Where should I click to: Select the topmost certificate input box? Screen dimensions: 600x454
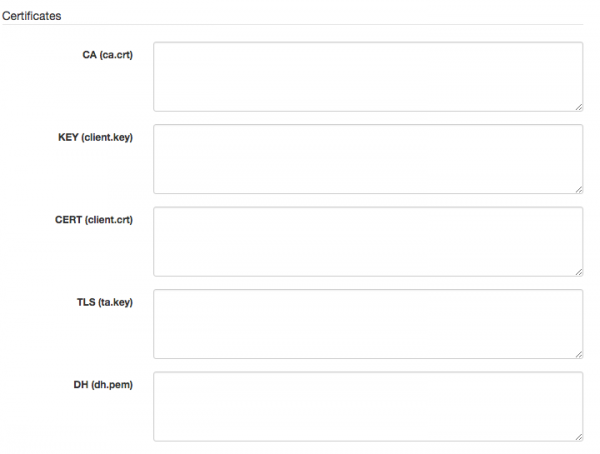368,77
